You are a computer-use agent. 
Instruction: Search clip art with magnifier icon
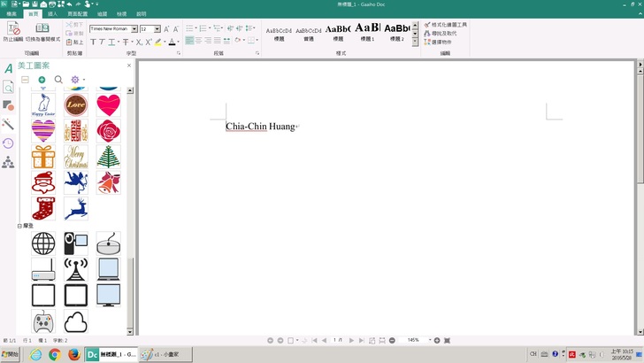58,80
